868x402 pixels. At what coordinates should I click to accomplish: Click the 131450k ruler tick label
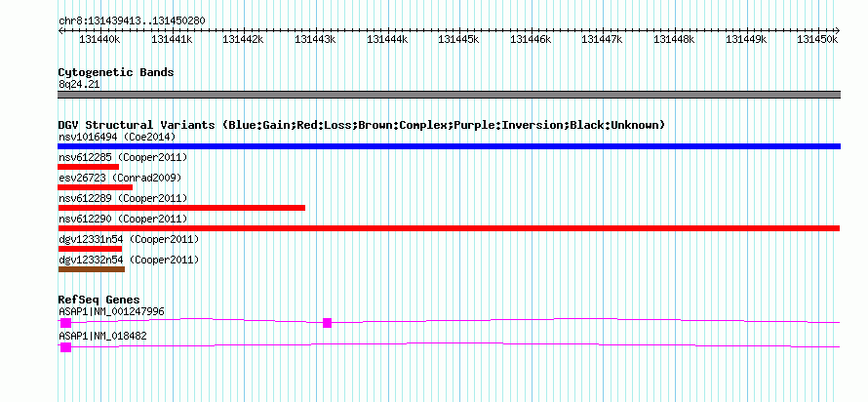(x=817, y=39)
